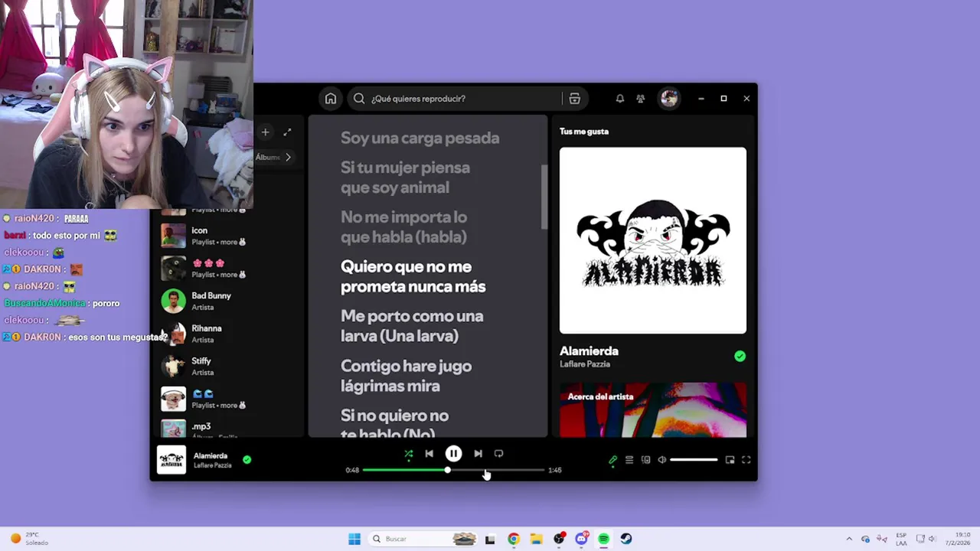Toggle repeat mode

tap(498, 454)
